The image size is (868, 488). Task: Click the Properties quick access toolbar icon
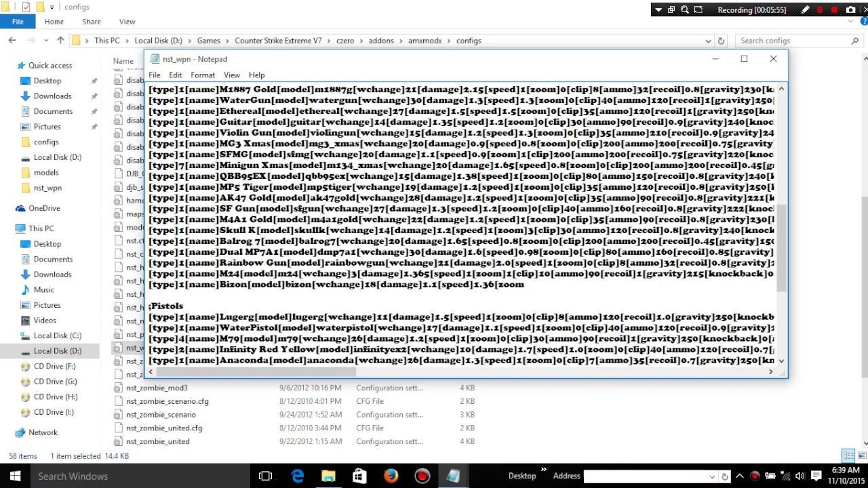pyautogui.click(x=26, y=7)
